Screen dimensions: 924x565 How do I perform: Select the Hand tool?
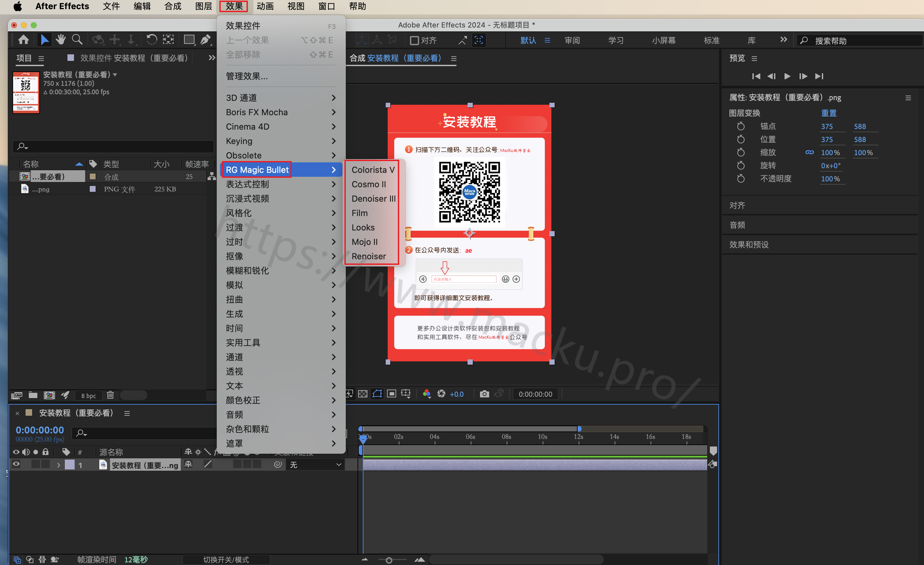pos(61,40)
